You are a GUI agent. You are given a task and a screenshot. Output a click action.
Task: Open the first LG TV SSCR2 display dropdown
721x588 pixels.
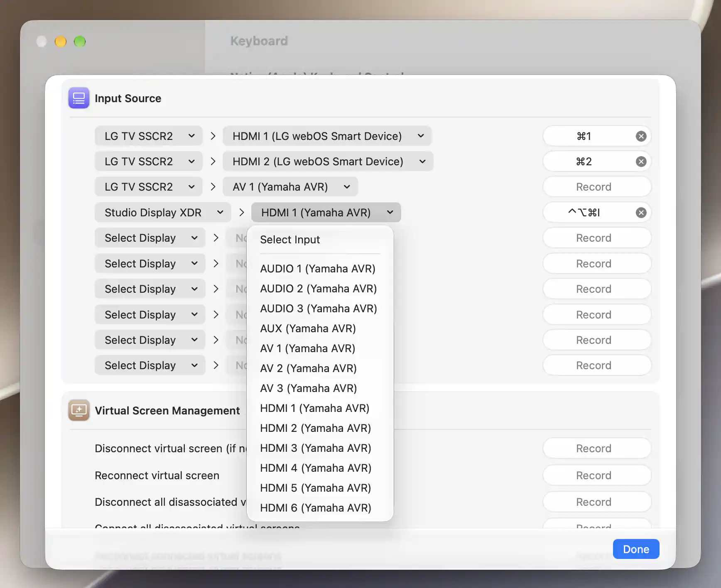[x=149, y=136]
